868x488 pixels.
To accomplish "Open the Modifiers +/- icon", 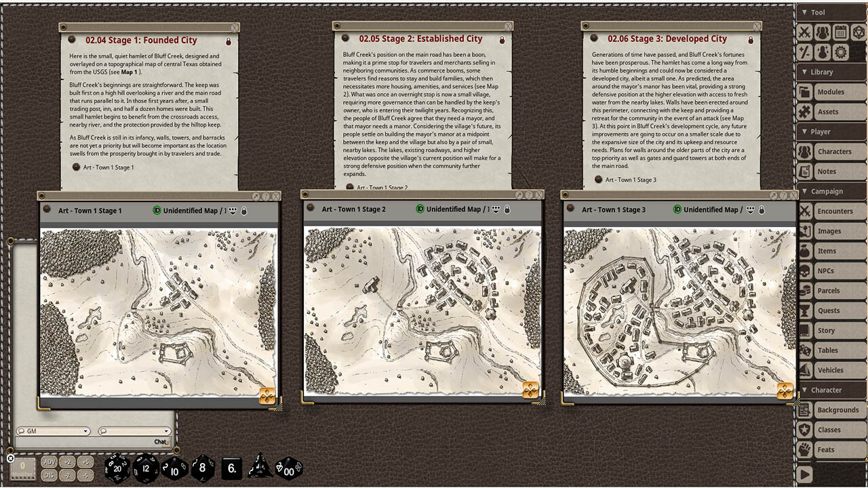I will click(x=804, y=52).
